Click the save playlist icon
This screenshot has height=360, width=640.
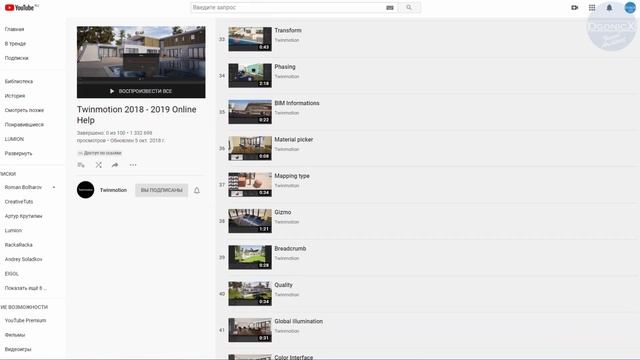[x=81, y=165]
